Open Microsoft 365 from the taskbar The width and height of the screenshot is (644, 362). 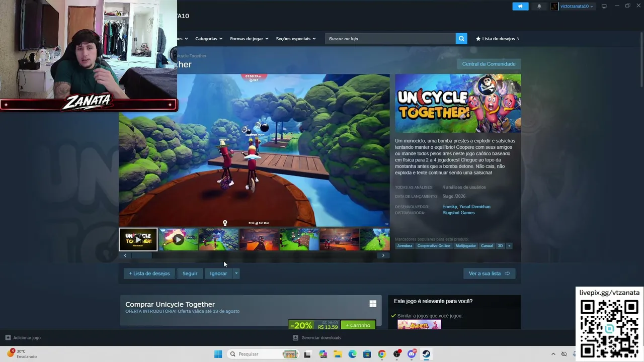pyautogui.click(x=323, y=354)
